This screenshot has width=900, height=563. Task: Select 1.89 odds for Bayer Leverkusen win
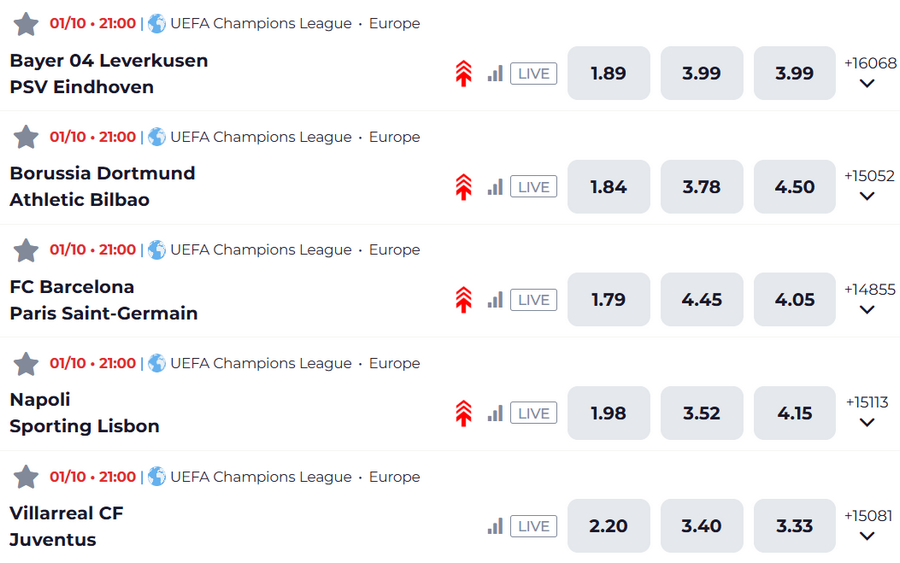click(608, 73)
